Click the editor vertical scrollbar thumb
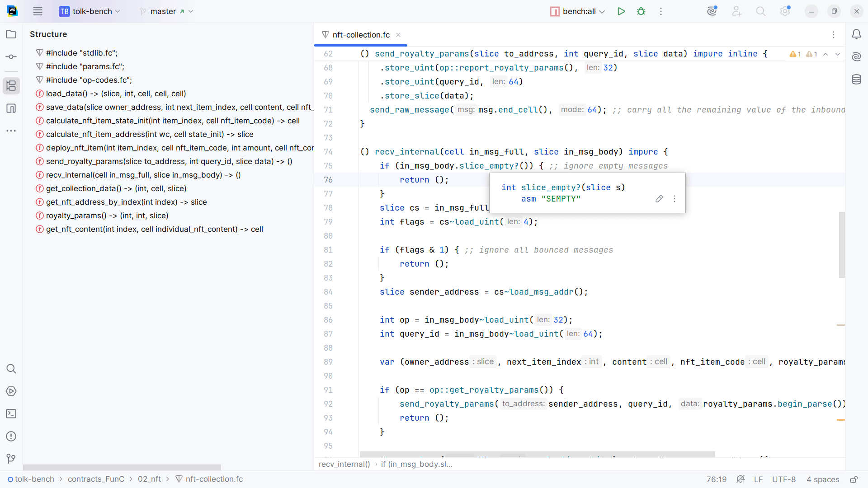868x488 pixels. 842,244
